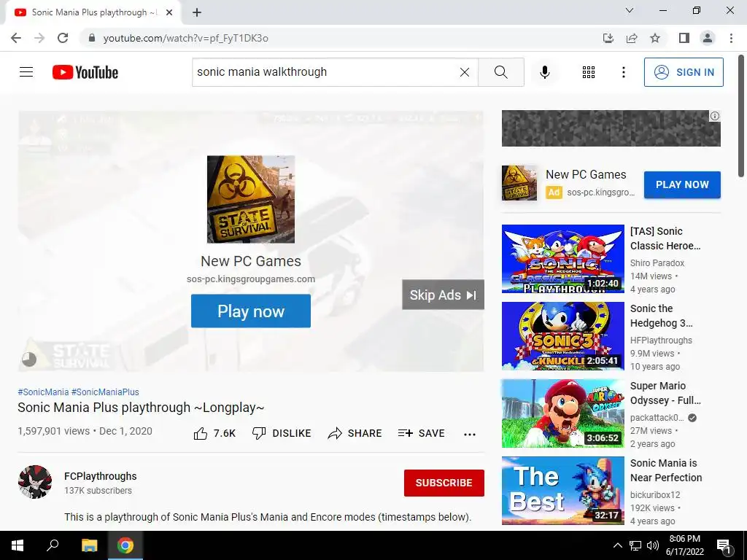Select the Sonic Mania Plus playthrough tab
This screenshot has height=560, width=747.
click(93, 12)
